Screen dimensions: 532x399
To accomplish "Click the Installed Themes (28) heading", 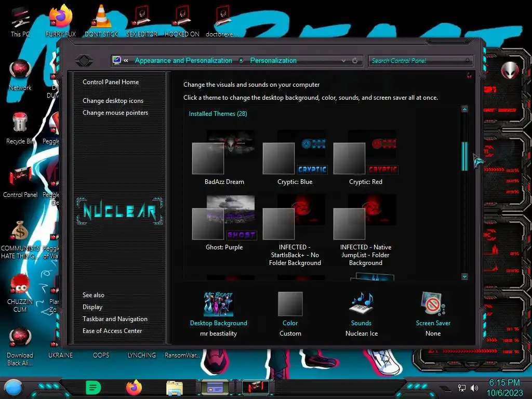I will pyautogui.click(x=218, y=114).
